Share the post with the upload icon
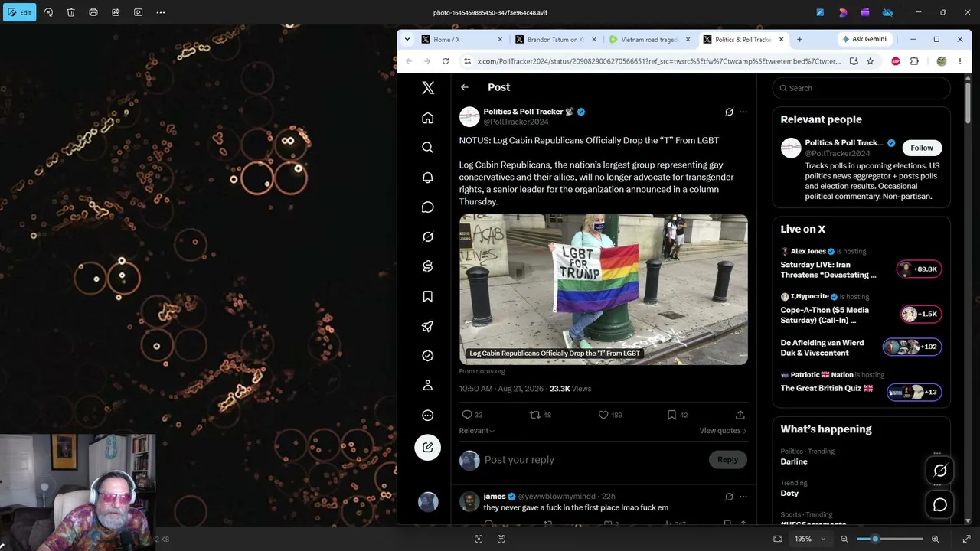This screenshot has height=551, width=980. point(740,415)
